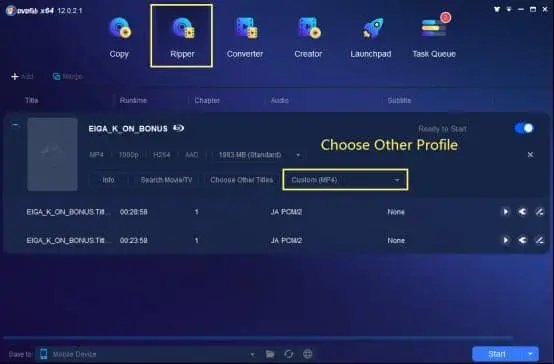This screenshot has height=364, width=554.
Task: Click the refresh icon in the bottom bar
Action: click(x=289, y=354)
